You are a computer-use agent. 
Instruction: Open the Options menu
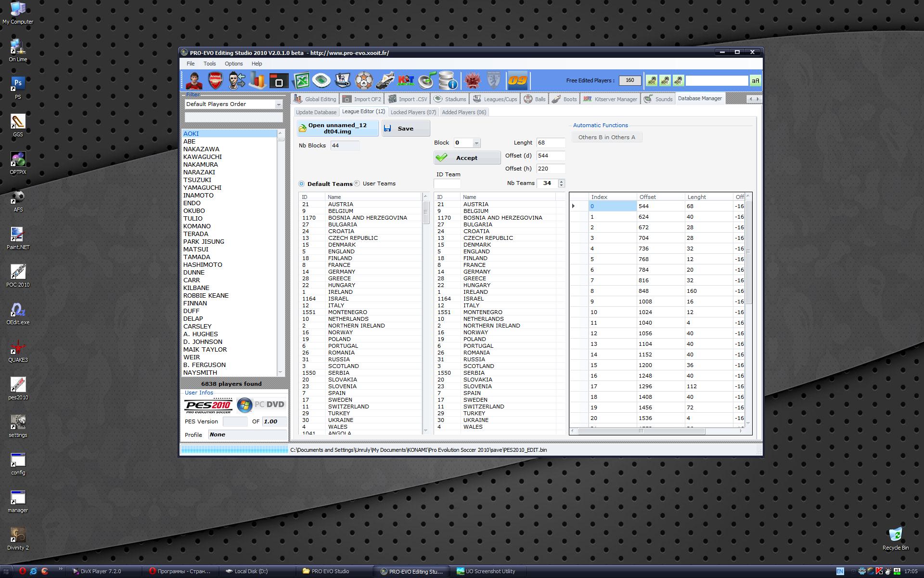click(x=233, y=64)
